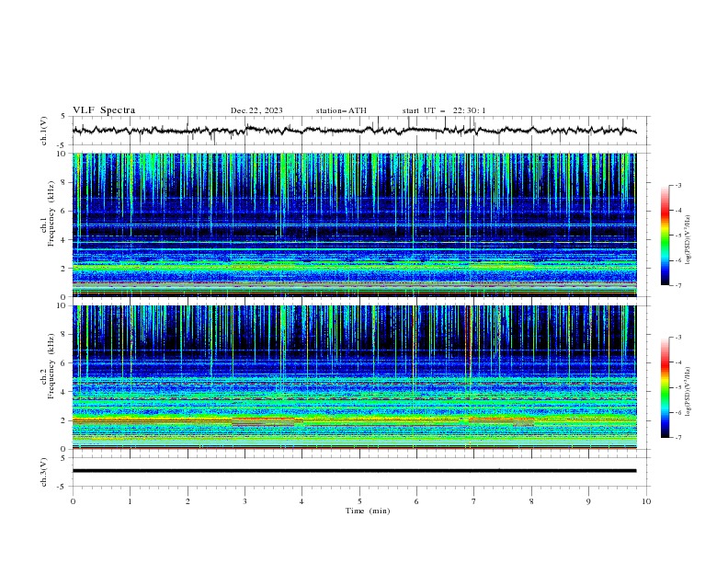728x563 pixels.
Task: Click the "-5" volt tick on ch.3(V) axis
Action: click(x=63, y=487)
